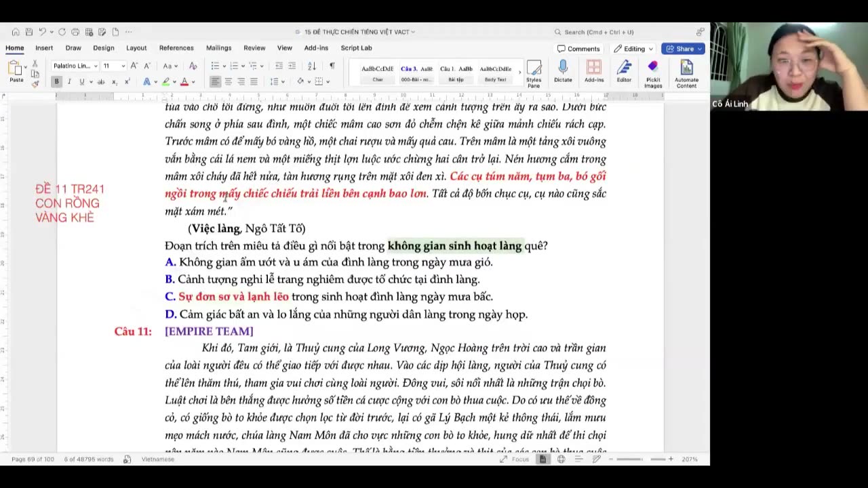Cut selection with the scissors icon
The height and width of the screenshot is (488, 868).
pos(35,64)
